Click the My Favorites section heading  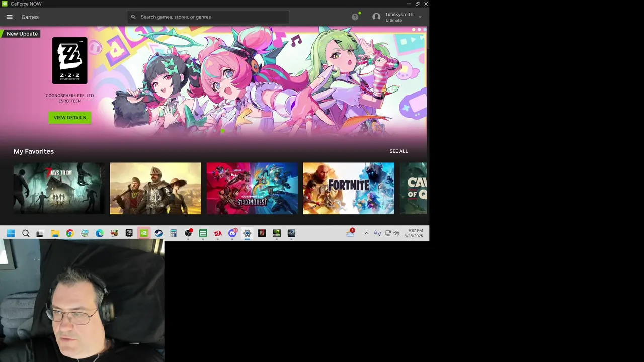click(34, 151)
